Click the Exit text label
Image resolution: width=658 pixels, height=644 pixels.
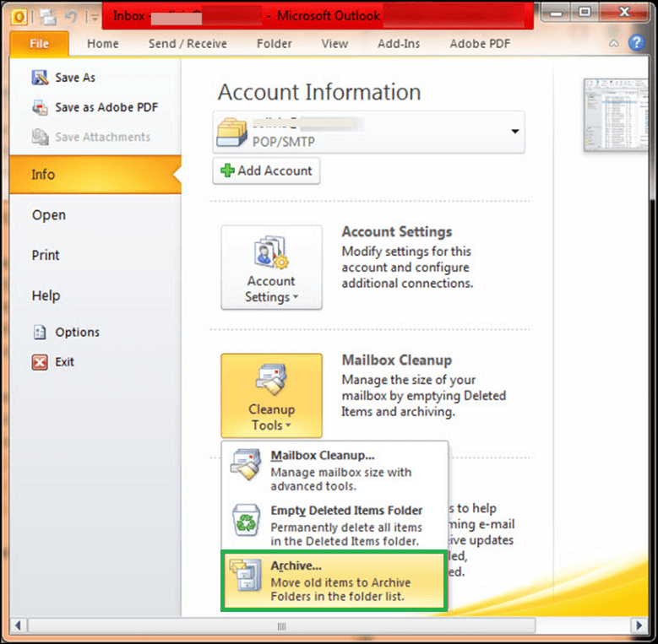coord(65,362)
